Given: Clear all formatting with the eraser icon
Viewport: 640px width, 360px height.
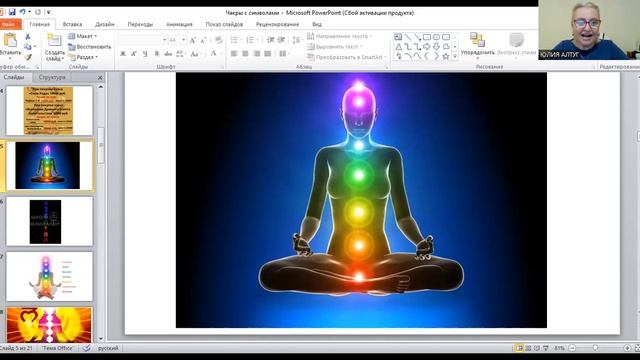Looking at the screenshot, I should (x=219, y=40).
